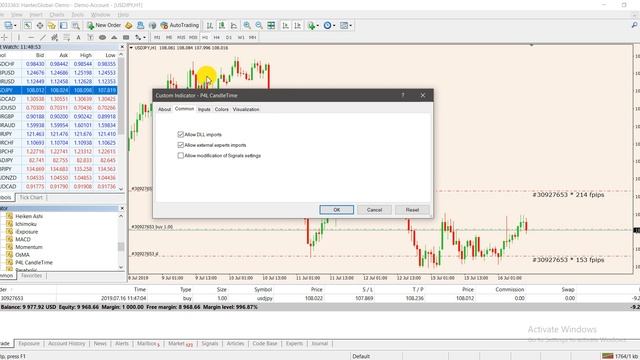
Task: Switch to the Visualization tab
Action: [x=246, y=109]
